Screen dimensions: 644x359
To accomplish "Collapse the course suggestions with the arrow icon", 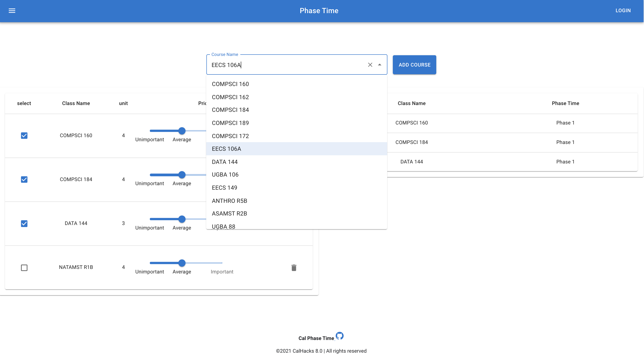I will [x=379, y=65].
